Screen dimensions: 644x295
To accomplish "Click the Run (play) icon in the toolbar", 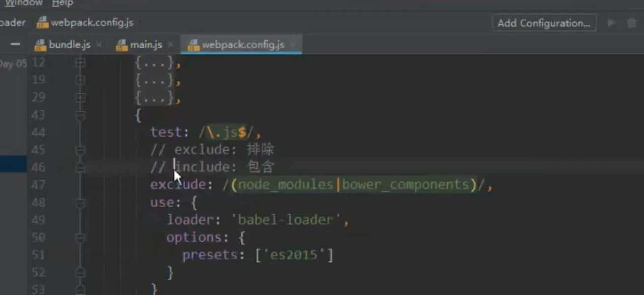I will [611, 23].
